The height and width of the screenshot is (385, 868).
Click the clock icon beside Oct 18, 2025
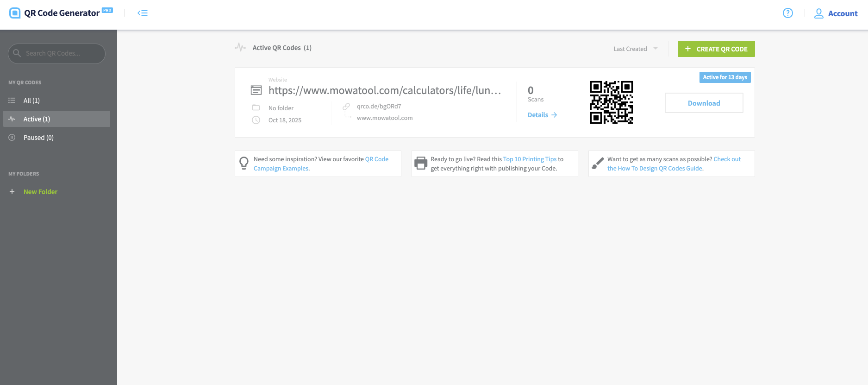pos(256,120)
